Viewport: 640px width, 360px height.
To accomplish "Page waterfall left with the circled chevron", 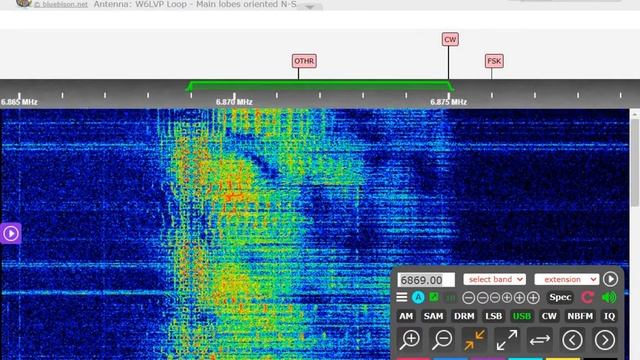I will point(572,340).
